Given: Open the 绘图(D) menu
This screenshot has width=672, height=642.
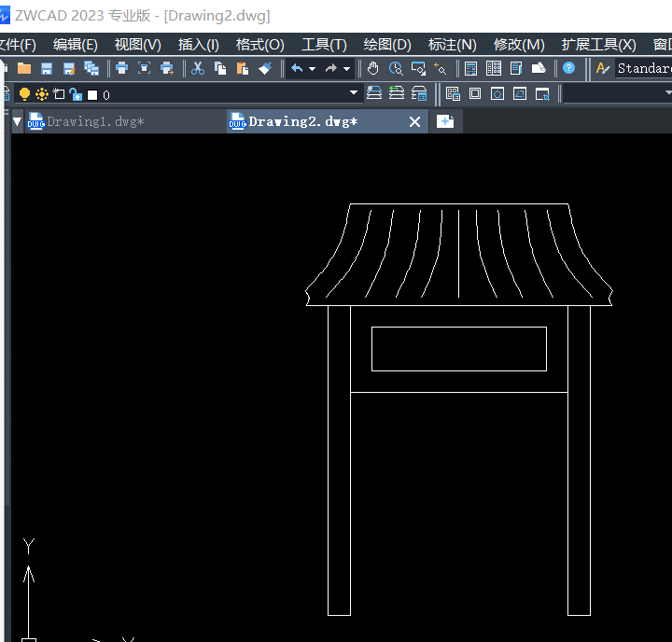Looking at the screenshot, I should point(387,45).
